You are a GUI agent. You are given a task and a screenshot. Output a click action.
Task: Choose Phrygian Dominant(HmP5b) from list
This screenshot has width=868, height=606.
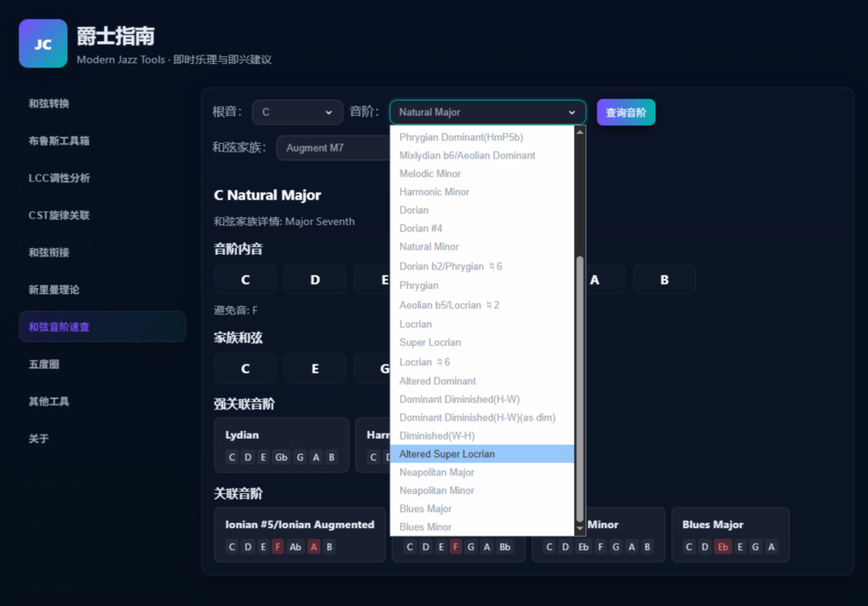(481, 137)
